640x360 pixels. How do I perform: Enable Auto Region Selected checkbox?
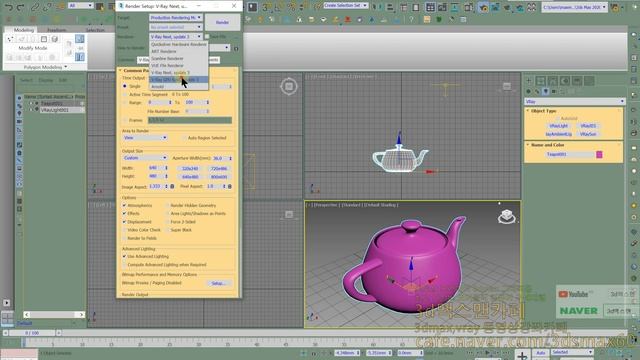coord(184,138)
